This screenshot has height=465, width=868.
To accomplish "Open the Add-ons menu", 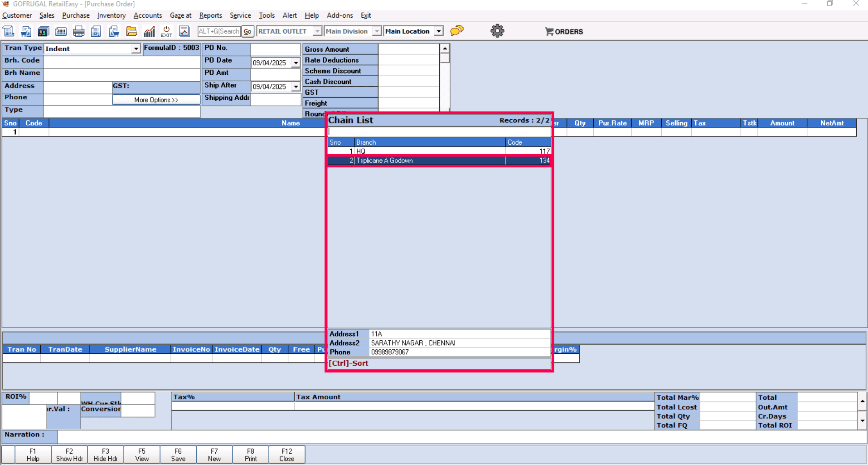I will tap(340, 15).
